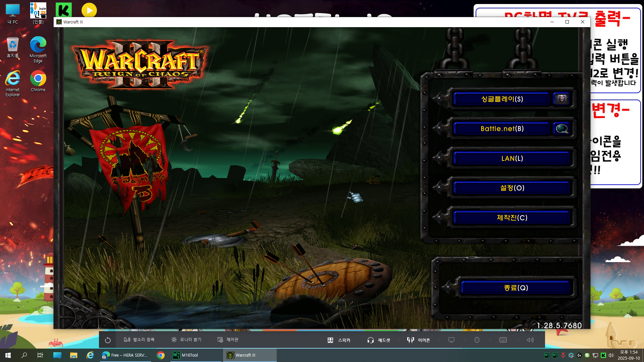The image size is (644, 362).
Task: Switch to the M16Tool taskbar window
Action: click(x=196, y=355)
